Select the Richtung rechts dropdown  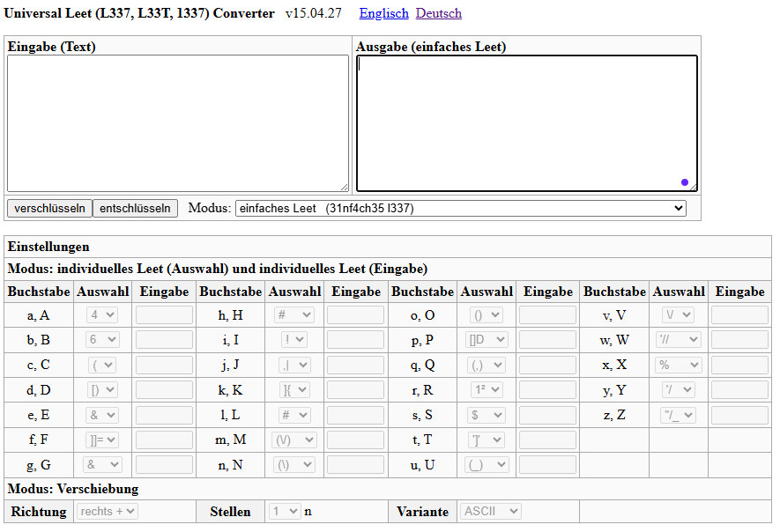tap(107, 511)
